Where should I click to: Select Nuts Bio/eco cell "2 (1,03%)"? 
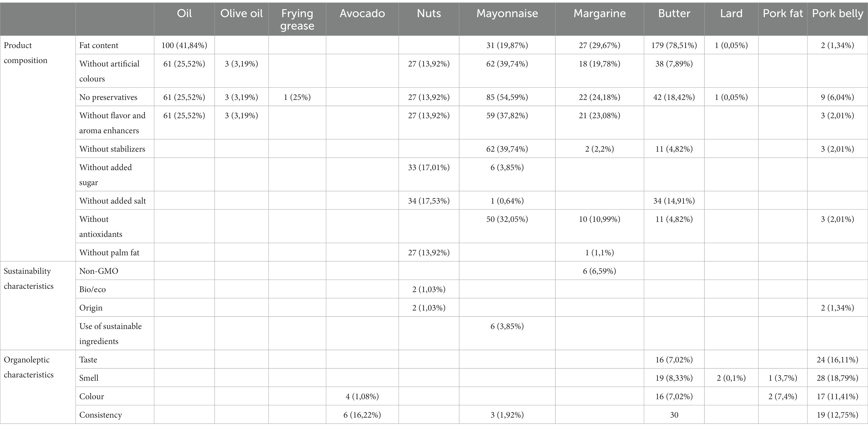point(429,289)
